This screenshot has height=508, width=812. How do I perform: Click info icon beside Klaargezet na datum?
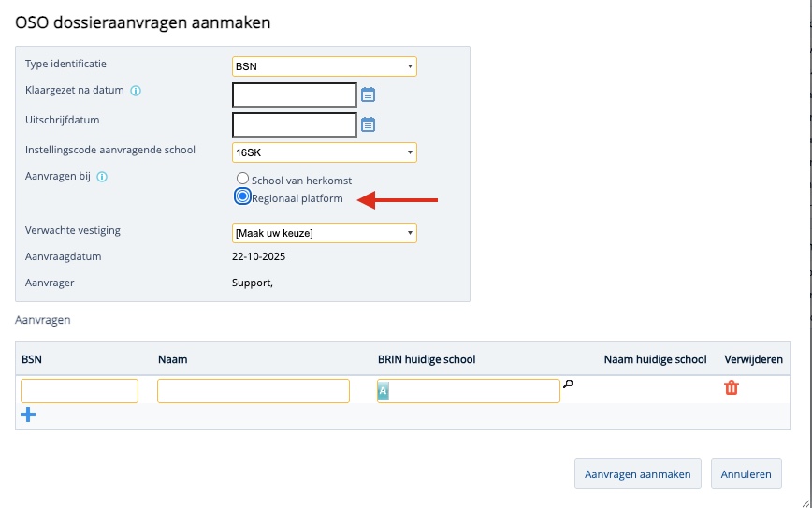click(136, 91)
